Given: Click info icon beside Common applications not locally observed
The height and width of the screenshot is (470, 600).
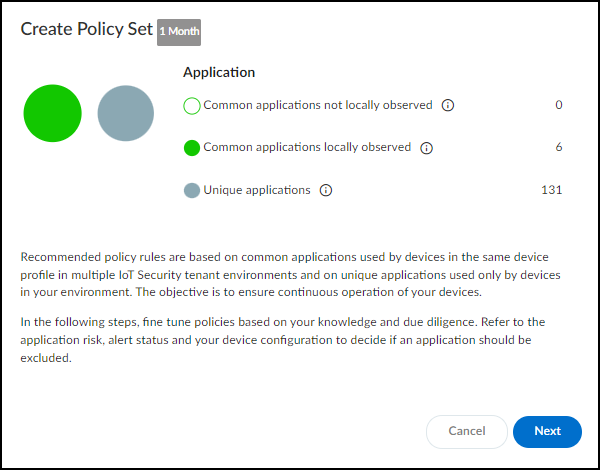Looking at the screenshot, I should pyautogui.click(x=448, y=105).
